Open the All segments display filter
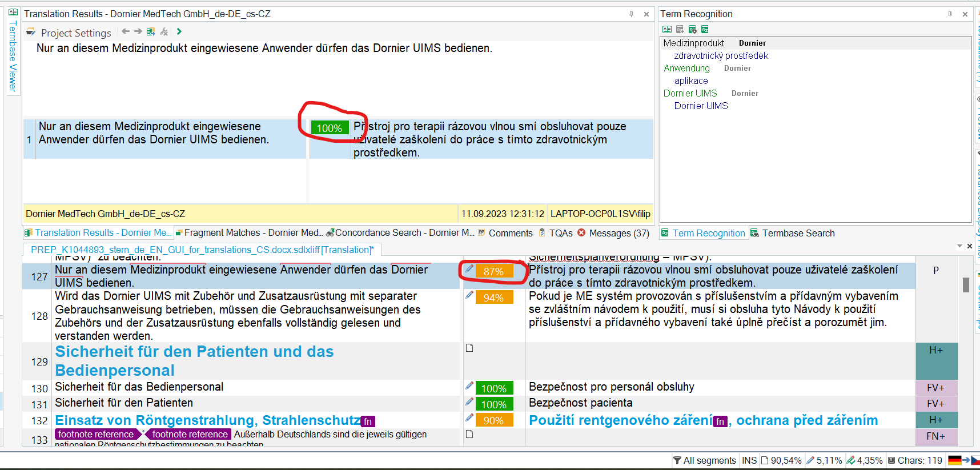The image size is (980, 470). [x=704, y=460]
